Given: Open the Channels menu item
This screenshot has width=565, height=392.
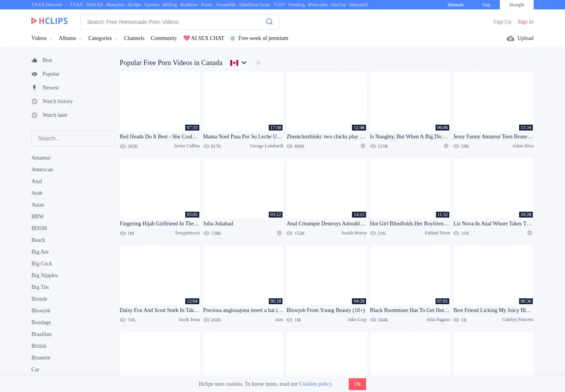Looking at the screenshot, I should click(134, 38).
